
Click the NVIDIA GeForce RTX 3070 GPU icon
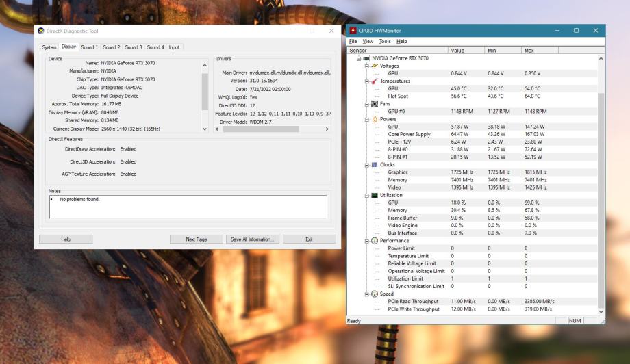(x=366, y=58)
